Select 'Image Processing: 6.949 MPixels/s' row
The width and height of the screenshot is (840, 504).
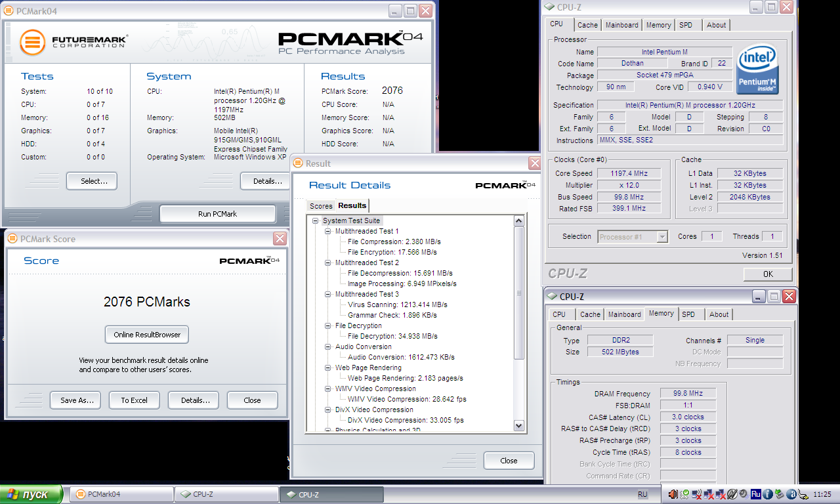click(x=402, y=283)
